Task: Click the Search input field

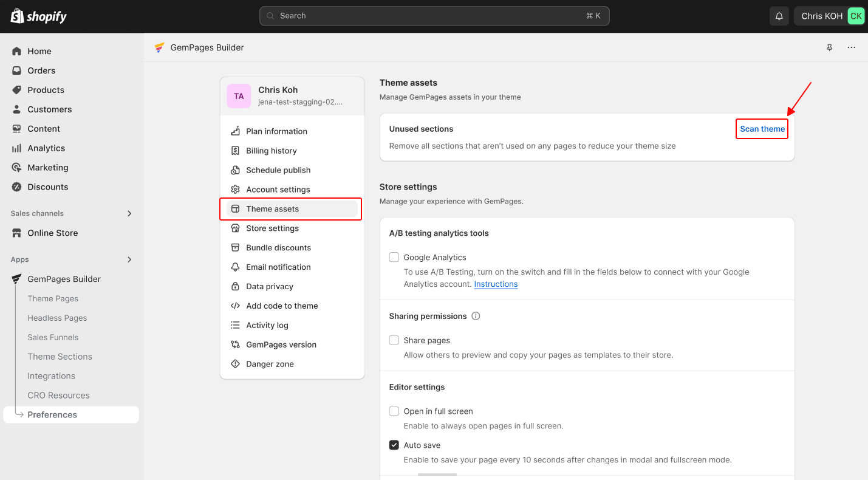Action: 434,16
